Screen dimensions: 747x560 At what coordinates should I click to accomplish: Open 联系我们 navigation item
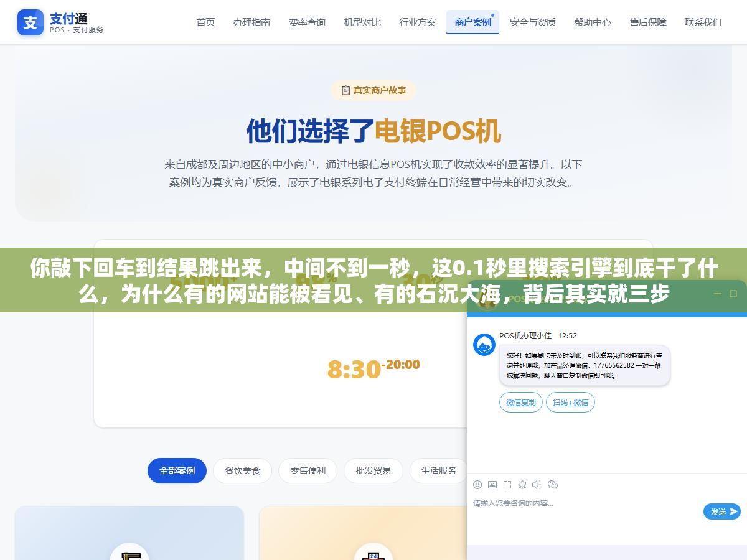click(x=703, y=22)
